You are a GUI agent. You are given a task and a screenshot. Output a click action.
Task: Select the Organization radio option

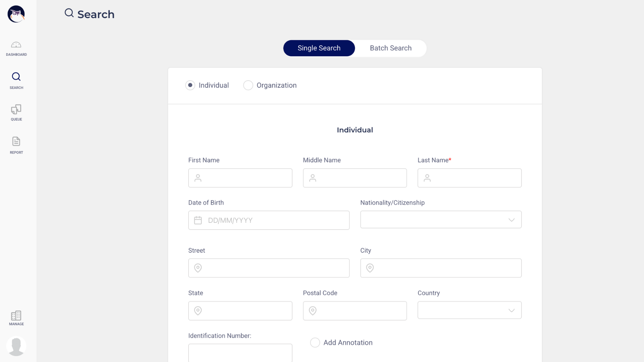[248, 85]
